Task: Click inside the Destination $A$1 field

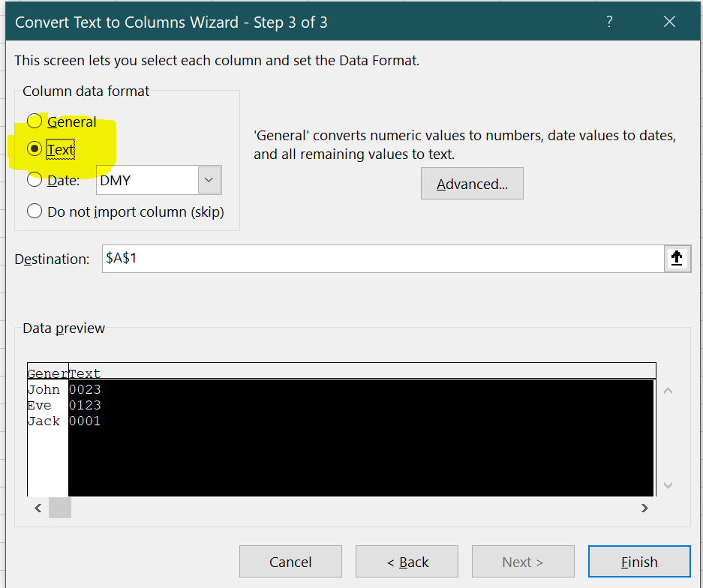Action: point(375,259)
